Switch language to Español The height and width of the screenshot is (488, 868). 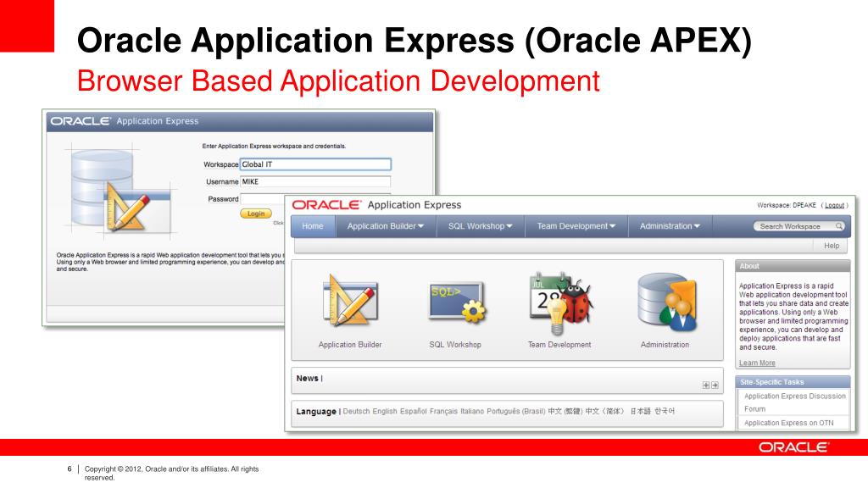point(414,411)
